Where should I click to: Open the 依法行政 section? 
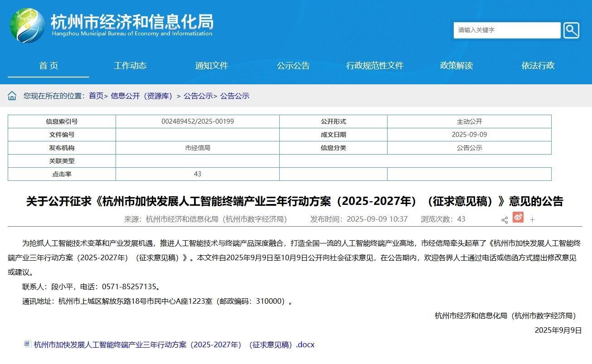click(x=537, y=65)
